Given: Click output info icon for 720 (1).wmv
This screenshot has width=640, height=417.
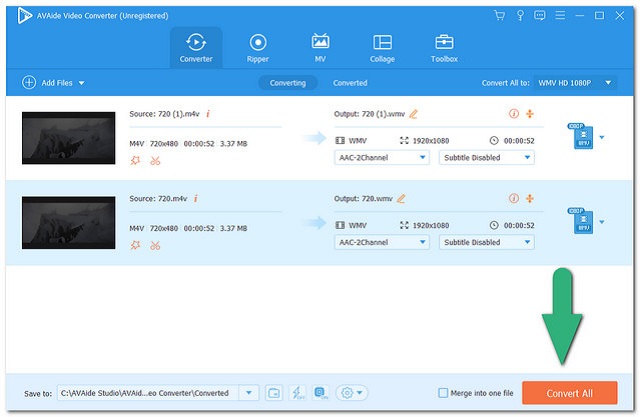Looking at the screenshot, I should 514,114.
